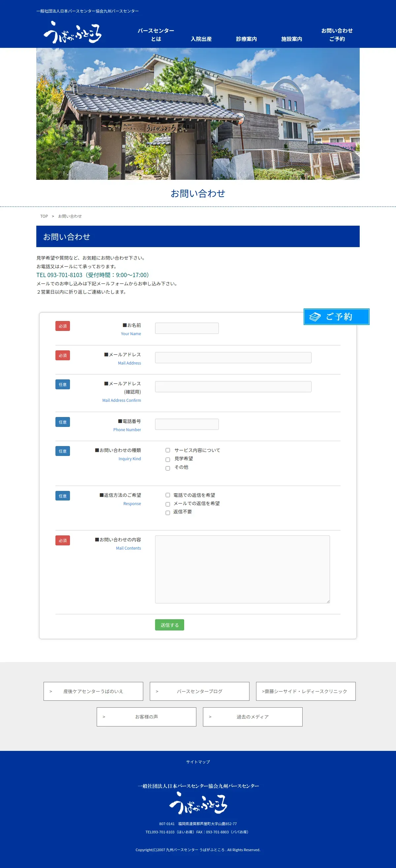Check the 見学希望 checkbox

coord(168,460)
